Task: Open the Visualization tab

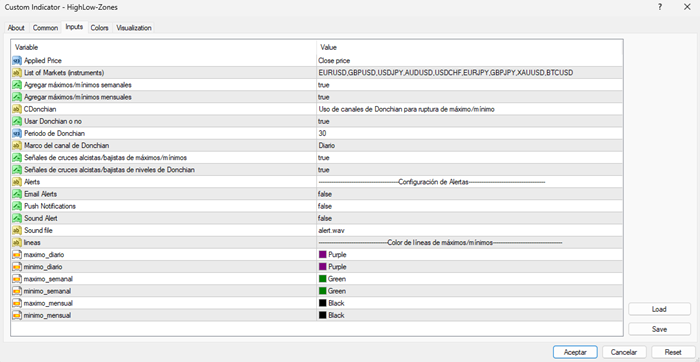Action: (x=134, y=28)
